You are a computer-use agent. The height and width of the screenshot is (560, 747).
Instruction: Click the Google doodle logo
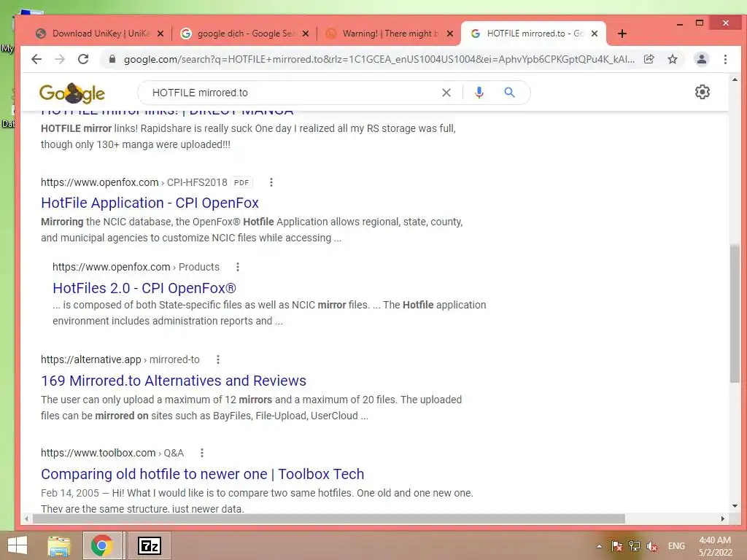[72, 93]
